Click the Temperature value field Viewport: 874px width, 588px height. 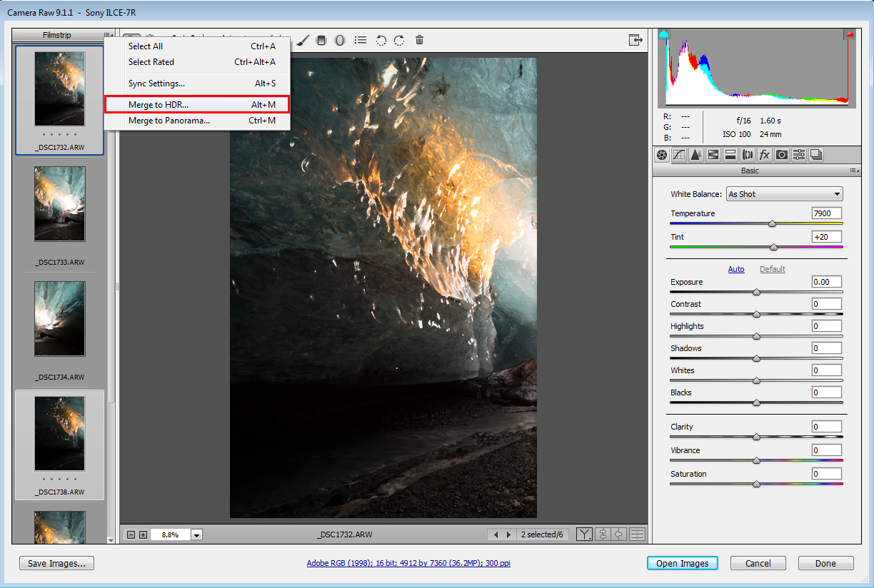827,213
